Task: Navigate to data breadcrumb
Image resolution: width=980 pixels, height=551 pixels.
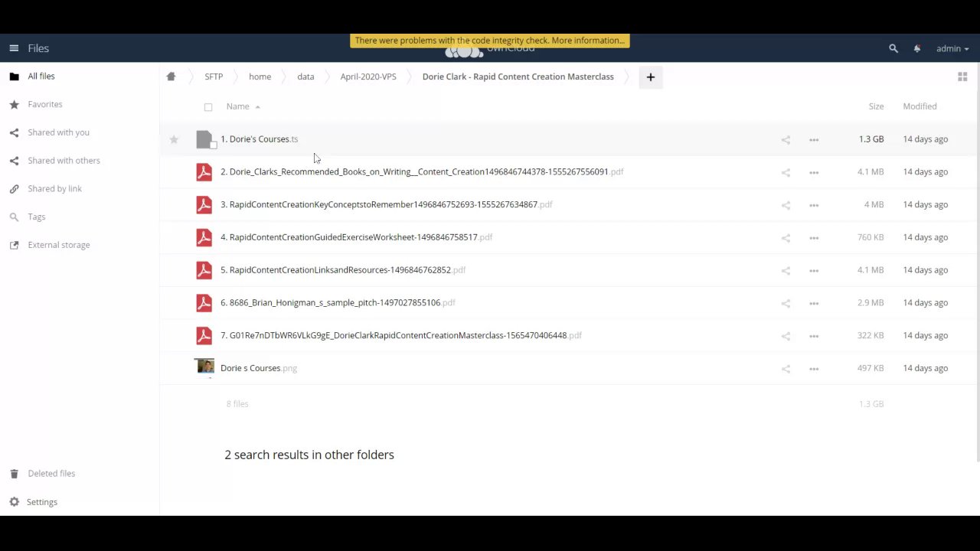Action: pyautogui.click(x=305, y=77)
